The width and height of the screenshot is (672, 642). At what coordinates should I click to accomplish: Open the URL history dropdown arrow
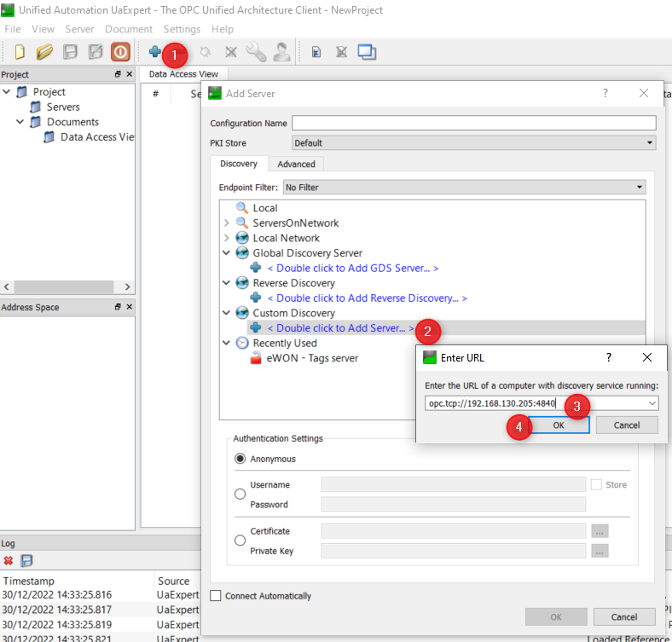(652, 403)
